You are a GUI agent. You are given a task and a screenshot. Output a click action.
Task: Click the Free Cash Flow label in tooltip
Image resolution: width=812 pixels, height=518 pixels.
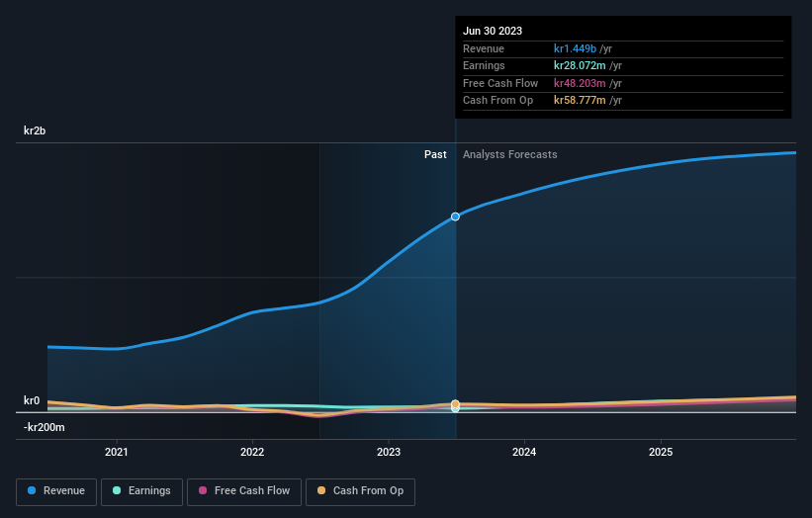(x=500, y=83)
